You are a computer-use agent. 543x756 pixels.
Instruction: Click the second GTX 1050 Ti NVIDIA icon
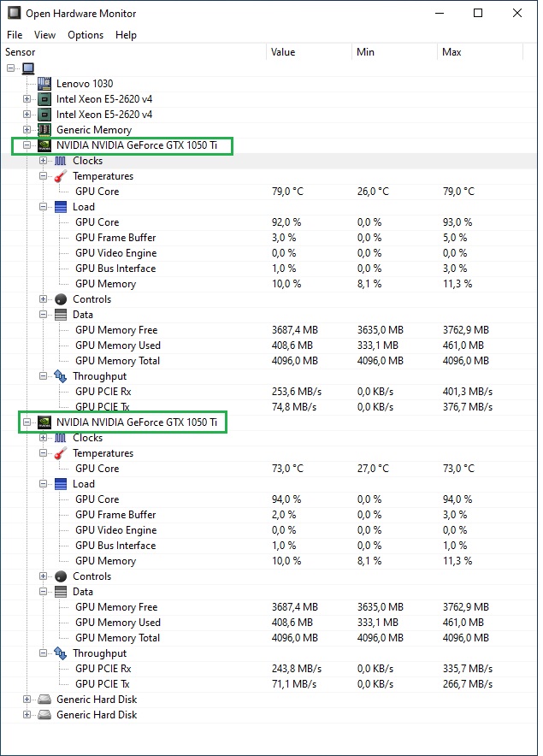44,422
